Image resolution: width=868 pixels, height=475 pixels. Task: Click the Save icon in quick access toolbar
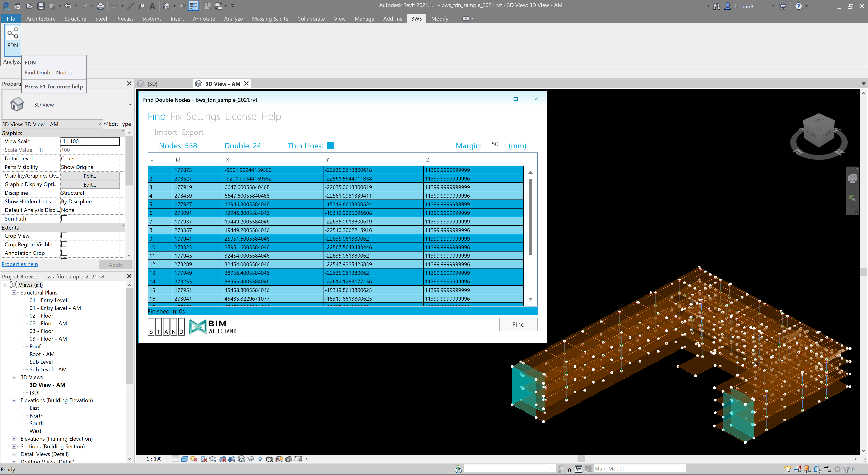tap(41, 6)
